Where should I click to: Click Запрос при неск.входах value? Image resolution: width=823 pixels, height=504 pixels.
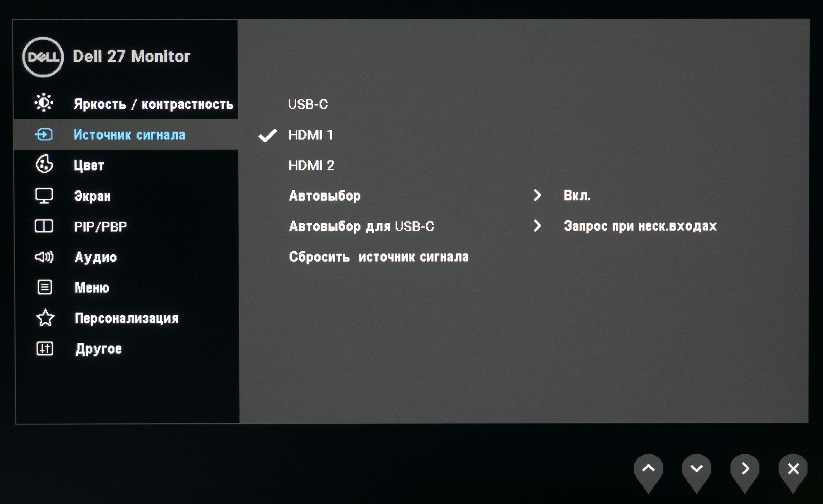[640, 226]
